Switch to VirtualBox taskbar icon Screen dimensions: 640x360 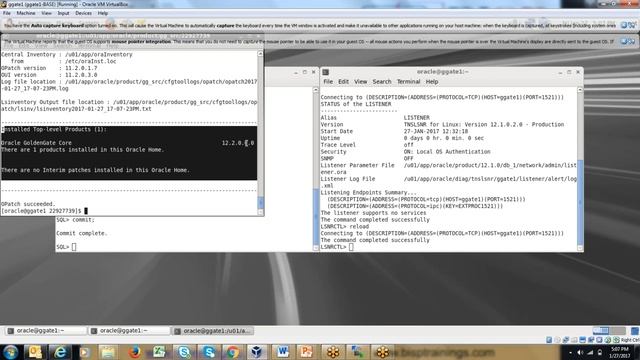point(257,352)
